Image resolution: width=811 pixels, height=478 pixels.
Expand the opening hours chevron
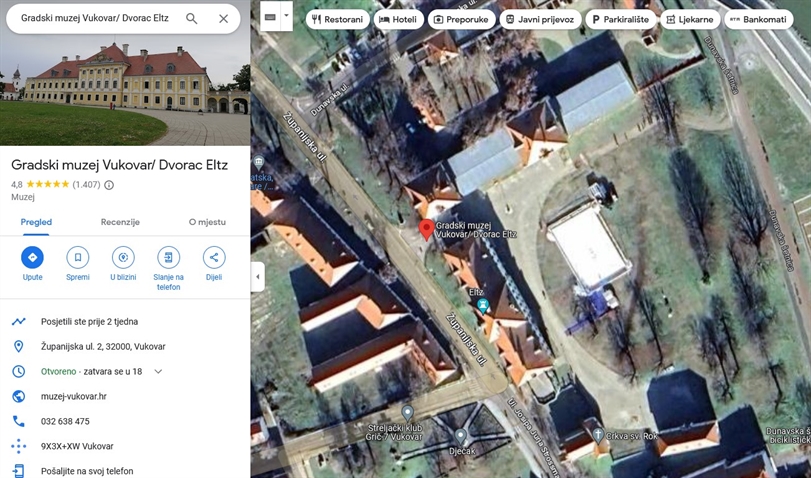[x=158, y=371]
